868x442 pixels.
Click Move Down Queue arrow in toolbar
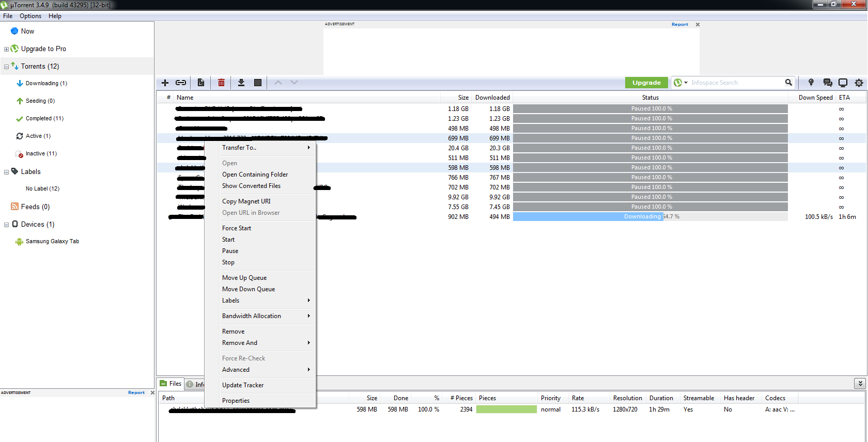294,83
